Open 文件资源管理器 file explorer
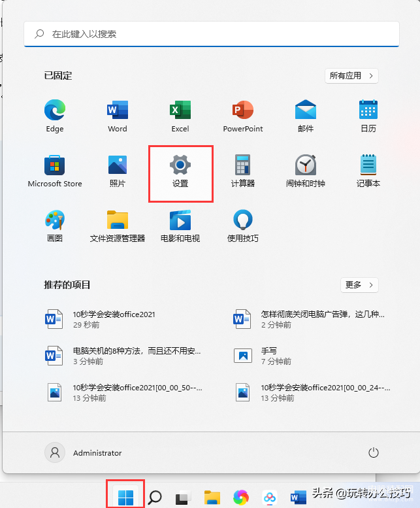 (118, 226)
